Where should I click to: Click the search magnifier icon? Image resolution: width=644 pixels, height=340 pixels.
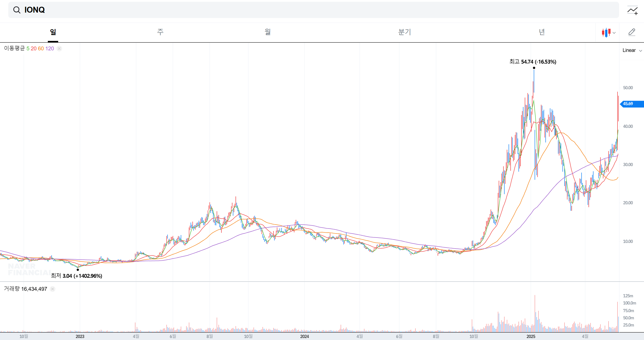point(17,10)
